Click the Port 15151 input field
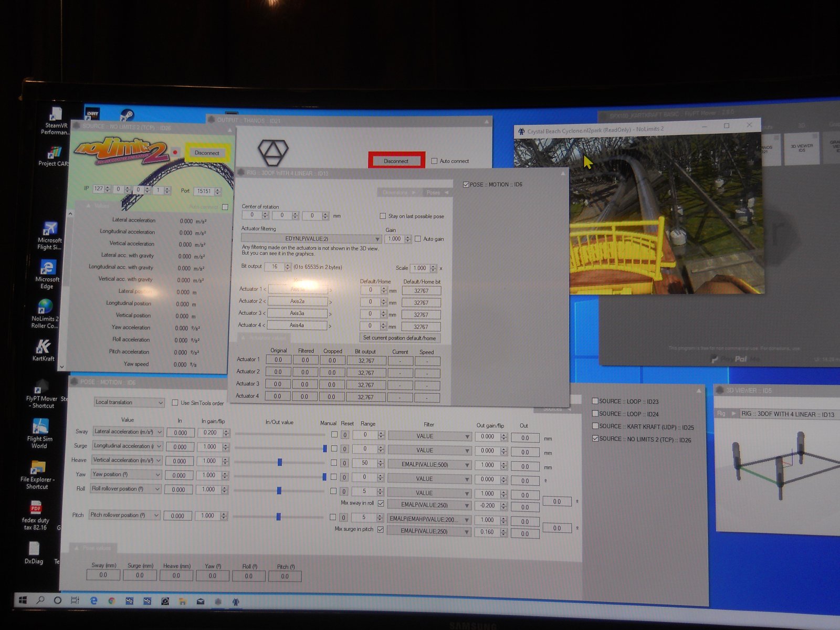The height and width of the screenshot is (630, 840). [205, 191]
